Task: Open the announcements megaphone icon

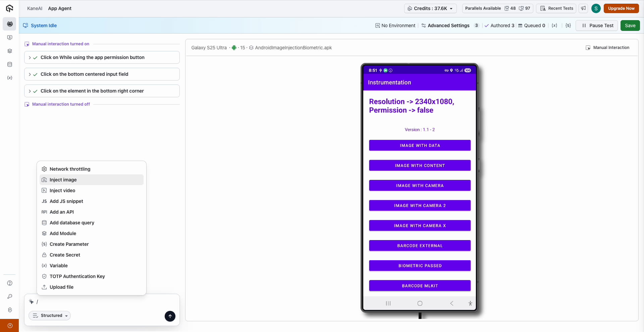Action: [583, 8]
